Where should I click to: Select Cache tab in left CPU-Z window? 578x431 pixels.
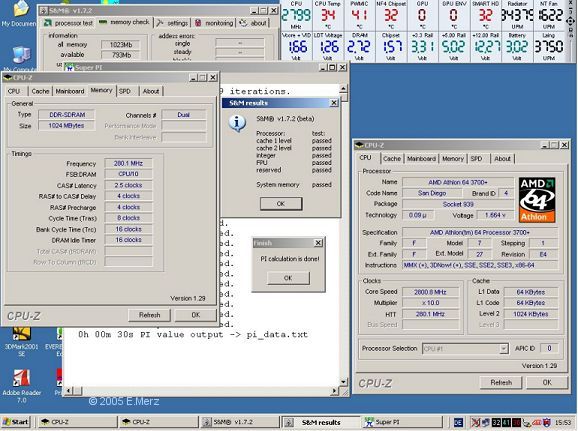[x=40, y=91]
